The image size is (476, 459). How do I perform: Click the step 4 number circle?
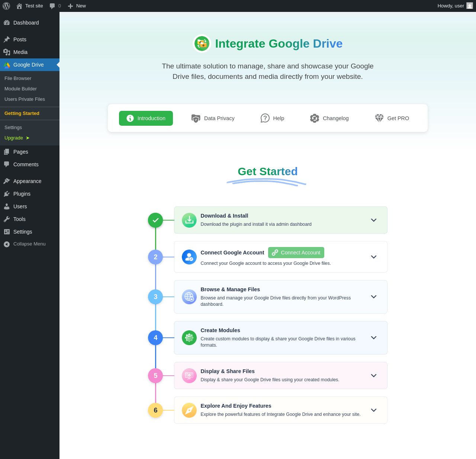(x=155, y=338)
